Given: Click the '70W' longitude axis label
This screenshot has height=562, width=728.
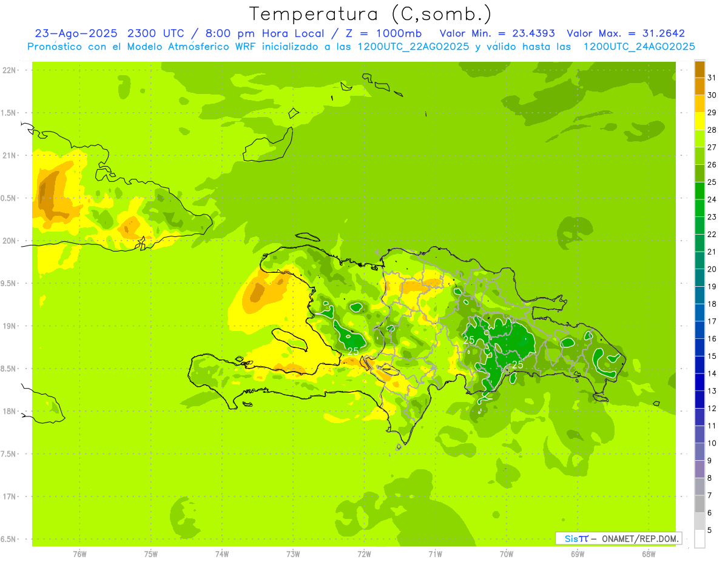Looking at the screenshot, I should tap(507, 554).
